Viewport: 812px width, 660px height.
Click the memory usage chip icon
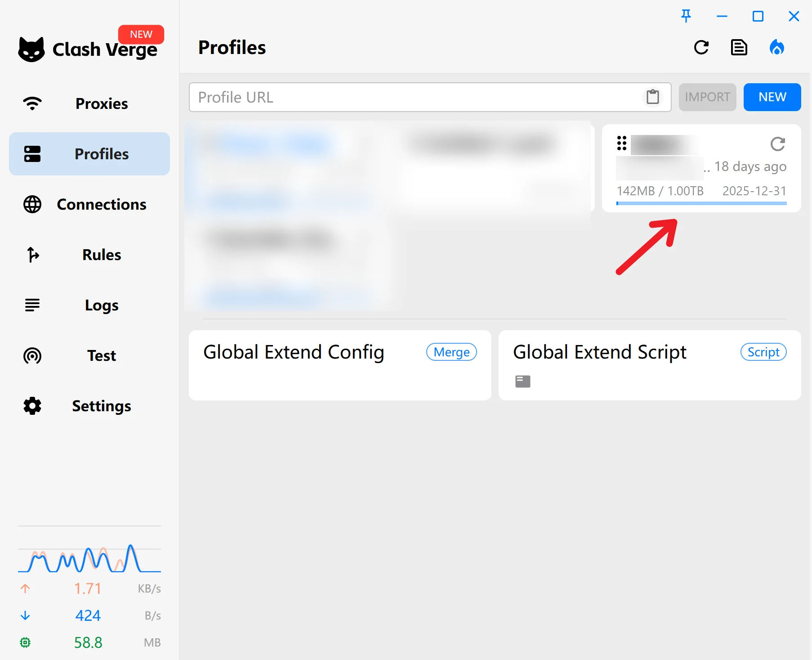pos(25,642)
